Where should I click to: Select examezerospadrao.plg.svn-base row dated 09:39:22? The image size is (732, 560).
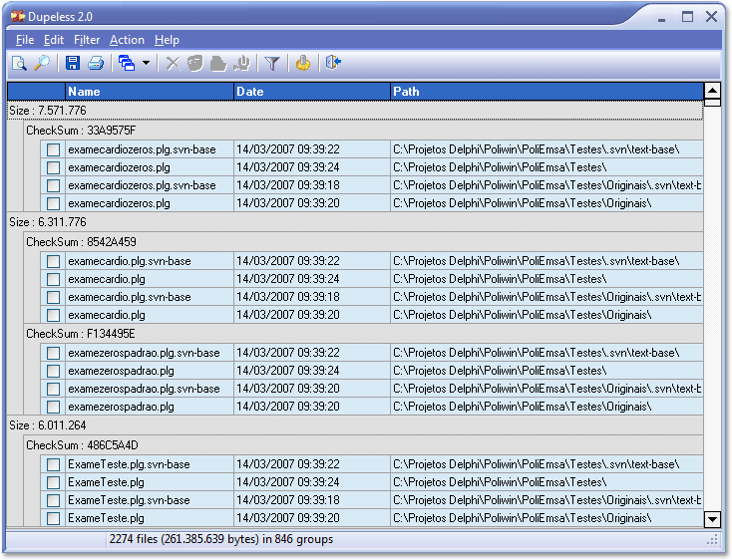point(372,353)
